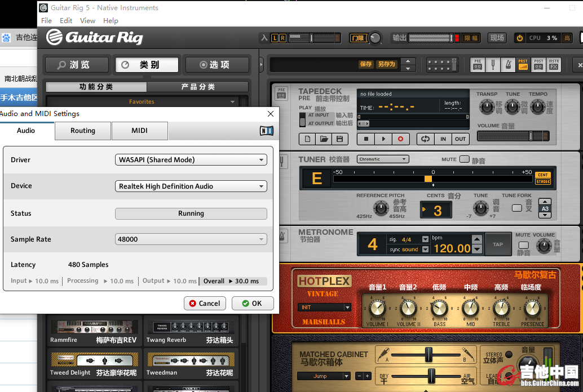
Task: Click the save (保存) preset button
Action: click(x=365, y=64)
